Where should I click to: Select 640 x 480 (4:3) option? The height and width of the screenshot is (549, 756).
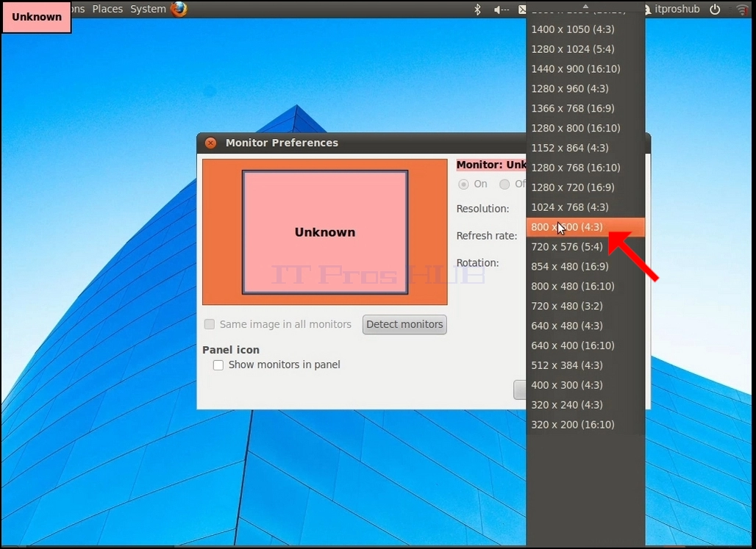coord(585,326)
